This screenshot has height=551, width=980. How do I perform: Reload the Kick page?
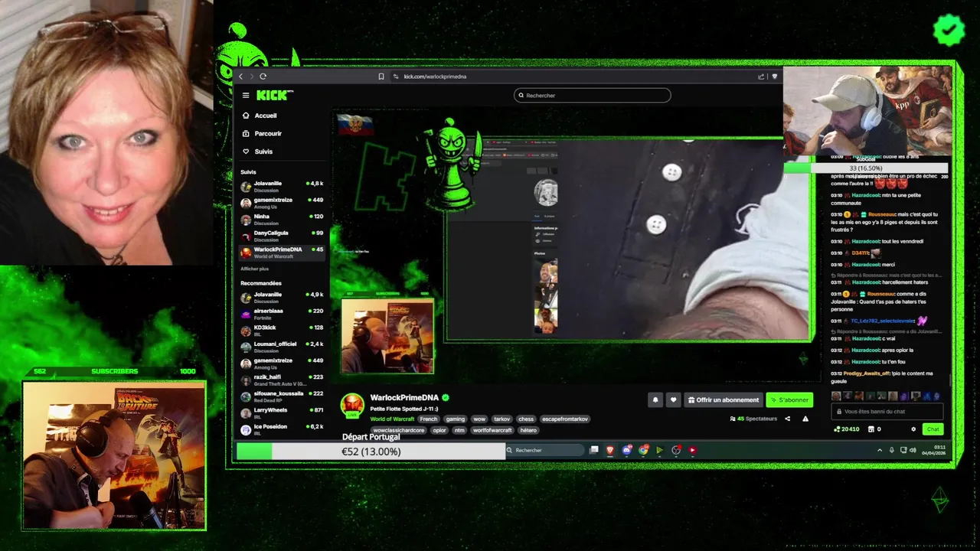click(263, 77)
